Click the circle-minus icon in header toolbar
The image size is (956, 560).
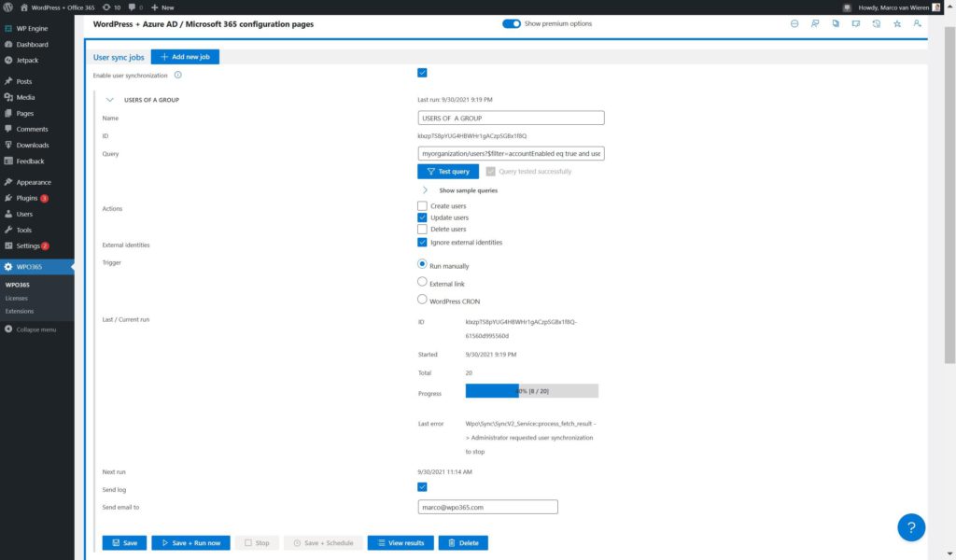(794, 23)
